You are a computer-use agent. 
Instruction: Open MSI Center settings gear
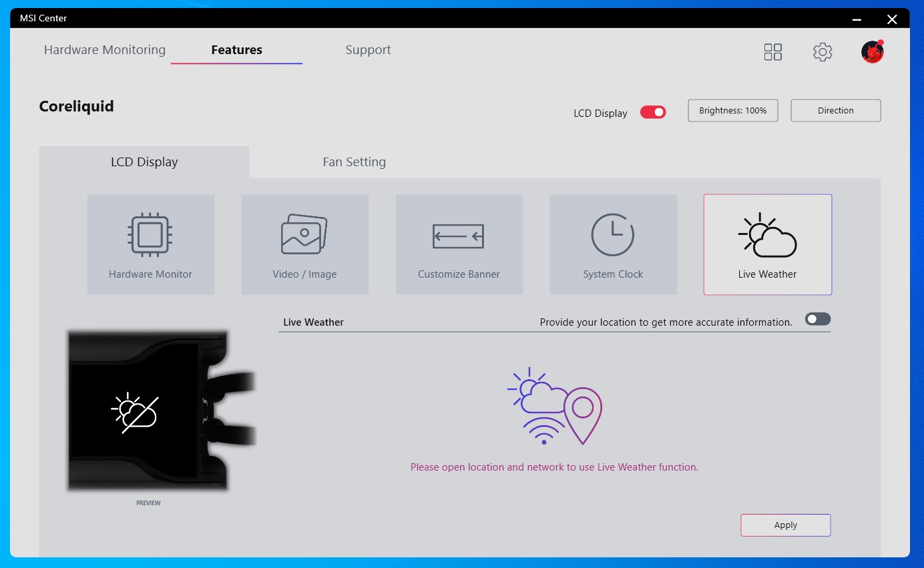(823, 52)
